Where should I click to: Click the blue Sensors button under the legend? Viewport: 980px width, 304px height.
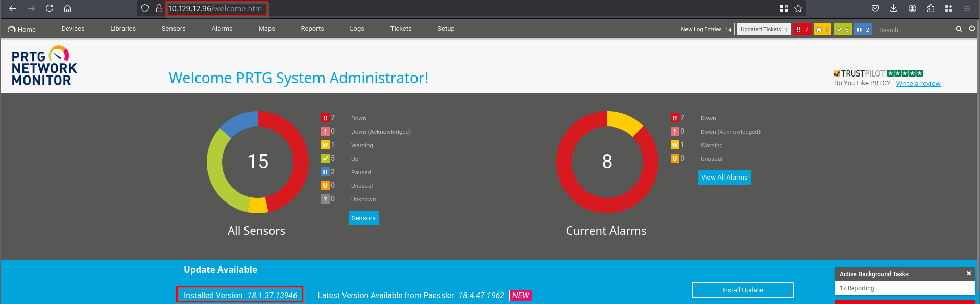pos(363,218)
